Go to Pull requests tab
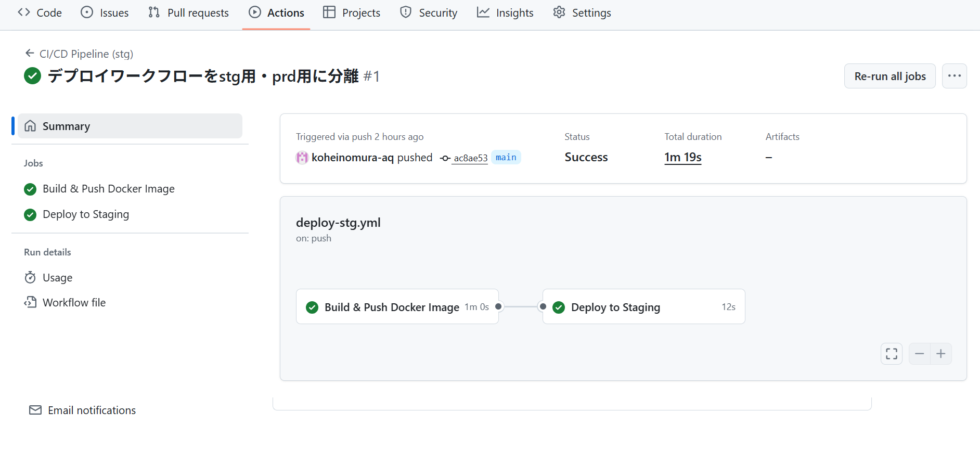Screen dimensions: 980x450 [188, 12]
